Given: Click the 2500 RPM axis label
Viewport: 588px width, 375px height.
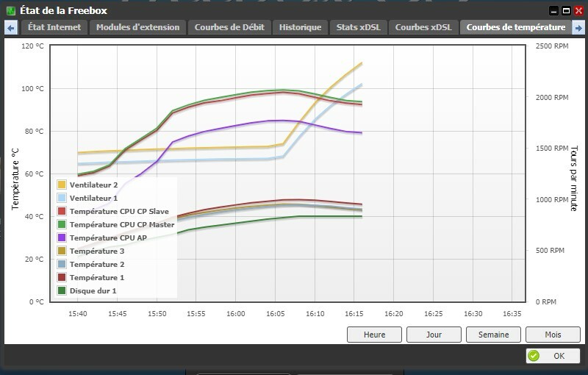Looking at the screenshot, I should (552, 46).
